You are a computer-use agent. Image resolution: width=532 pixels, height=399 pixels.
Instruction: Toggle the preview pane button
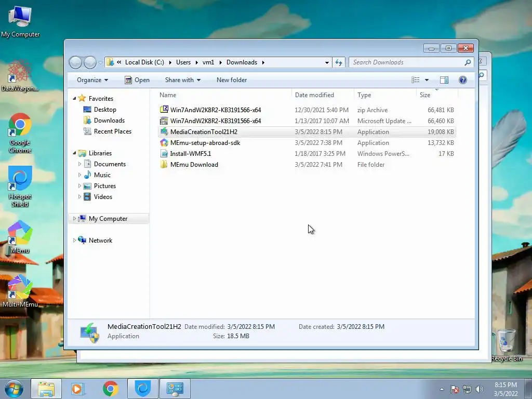444,79
